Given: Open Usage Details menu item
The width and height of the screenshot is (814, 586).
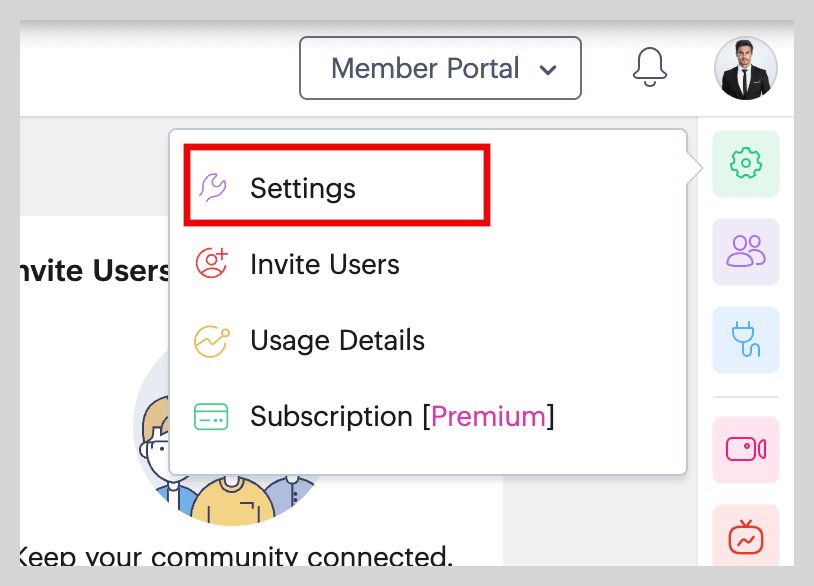Looking at the screenshot, I should (x=337, y=340).
